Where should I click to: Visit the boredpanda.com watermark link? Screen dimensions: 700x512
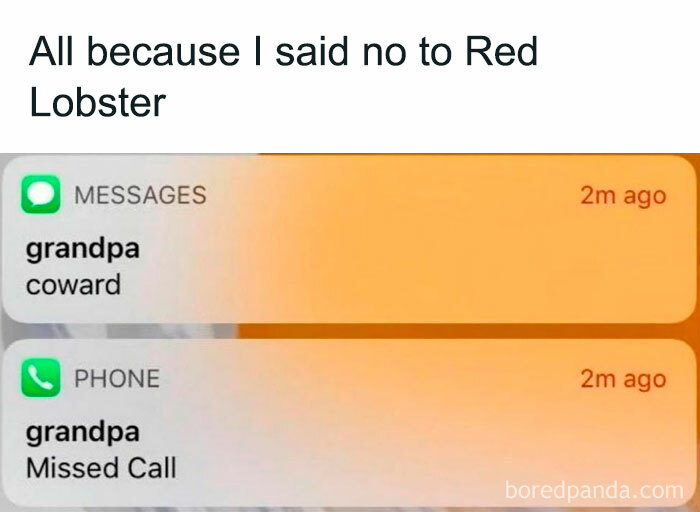pos(594,491)
